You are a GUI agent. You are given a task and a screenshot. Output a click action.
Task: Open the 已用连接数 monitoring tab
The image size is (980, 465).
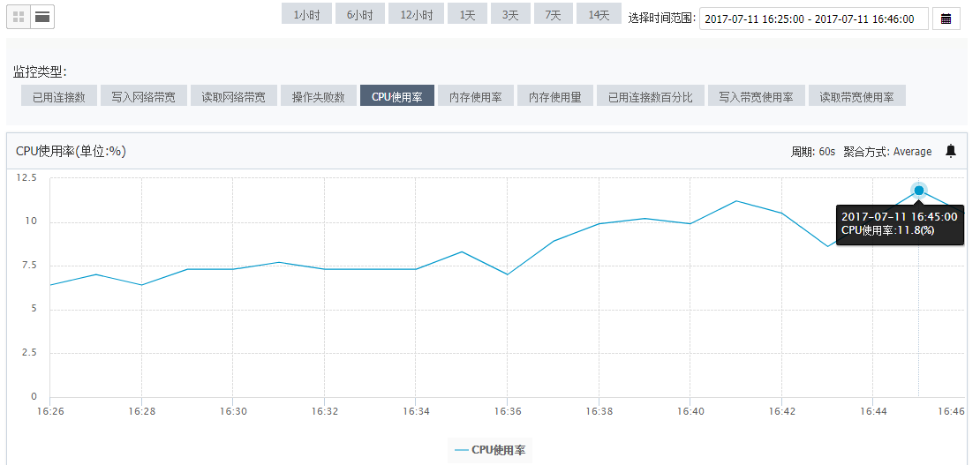(59, 97)
